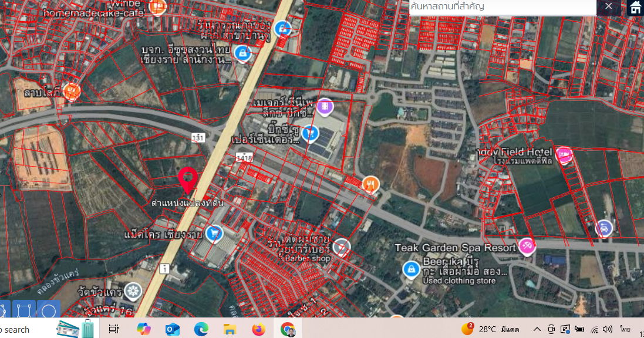Open the Thai language indicator in taskbar
The height and width of the screenshot is (338, 644).
click(x=625, y=329)
